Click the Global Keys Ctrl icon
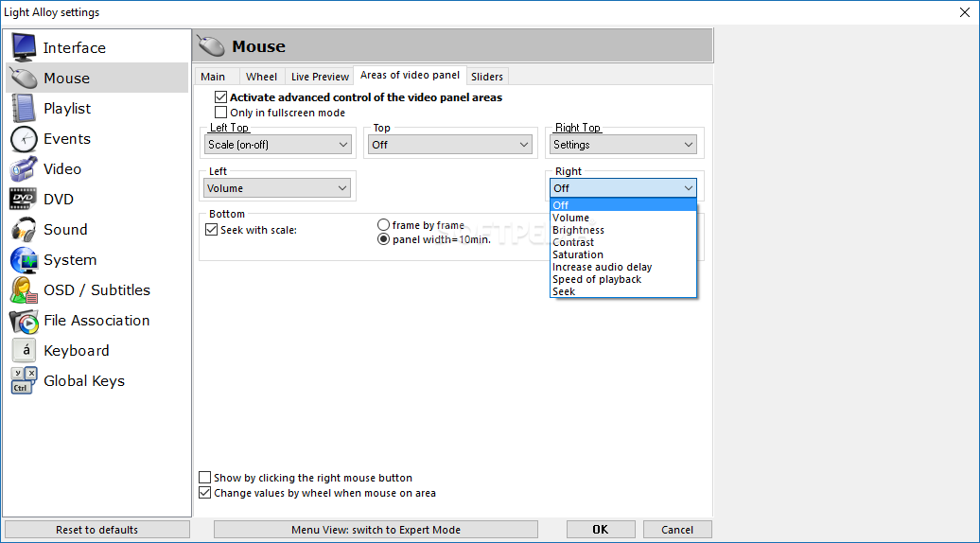 pyautogui.click(x=24, y=380)
